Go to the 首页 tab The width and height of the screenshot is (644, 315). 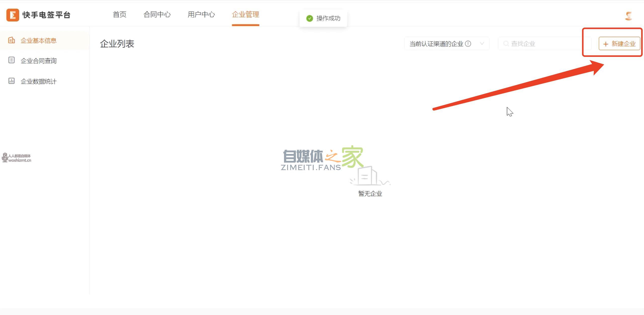tap(119, 15)
